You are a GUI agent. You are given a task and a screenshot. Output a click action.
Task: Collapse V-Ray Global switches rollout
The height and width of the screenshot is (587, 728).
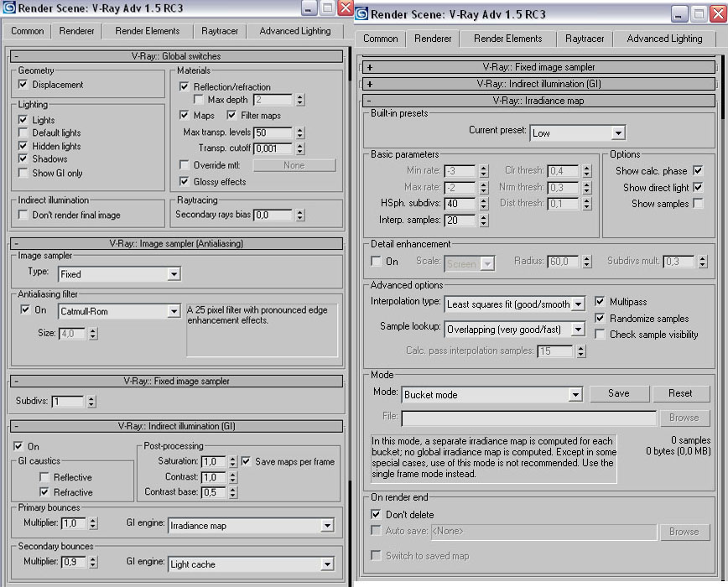(176, 56)
